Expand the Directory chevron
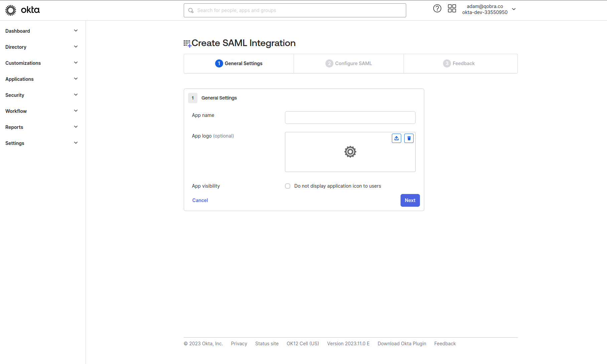 click(x=76, y=47)
